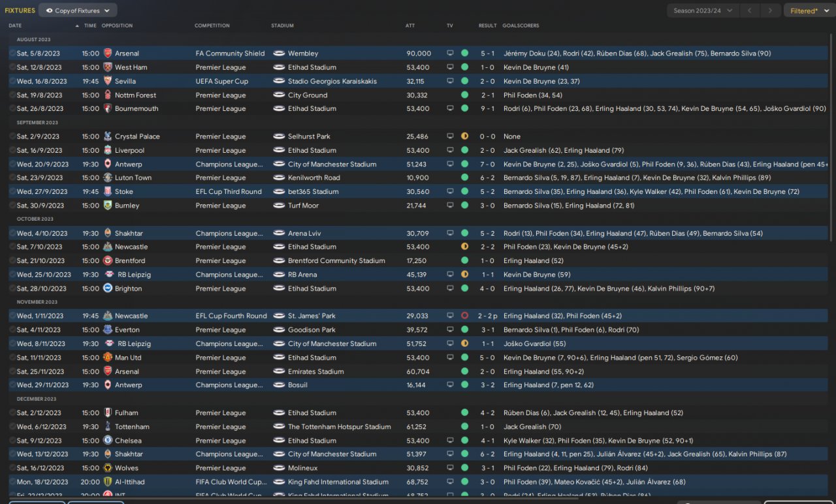Viewport: 836px width, 504px height.
Task: Click the amber draw indicator for Crystal Palace match
Action: point(464,136)
